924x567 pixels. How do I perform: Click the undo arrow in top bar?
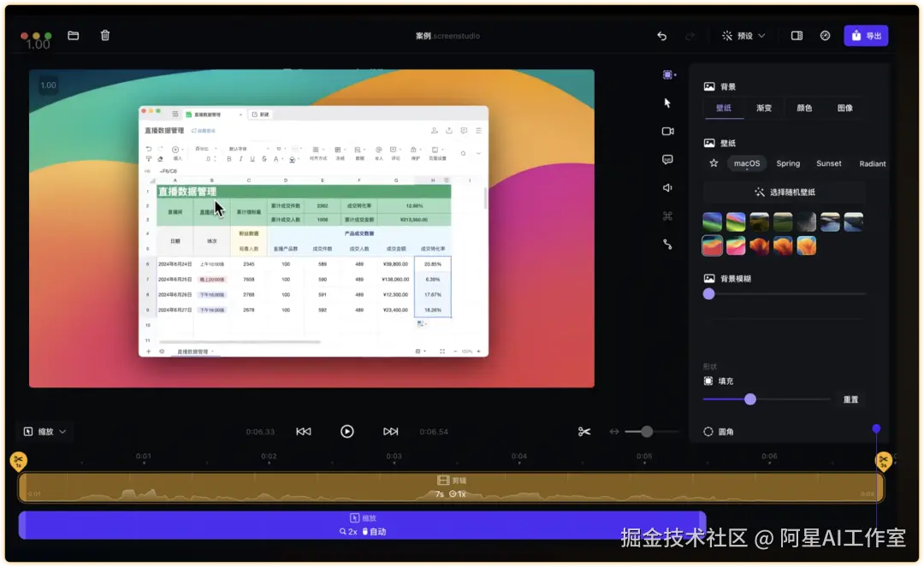point(661,35)
